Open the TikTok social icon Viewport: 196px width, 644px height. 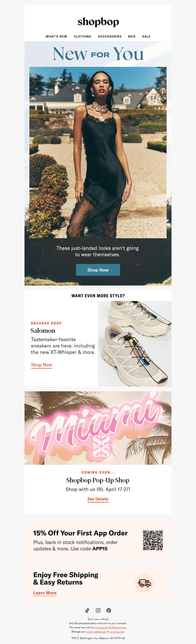pyautogui.click(x=87, y=610)
